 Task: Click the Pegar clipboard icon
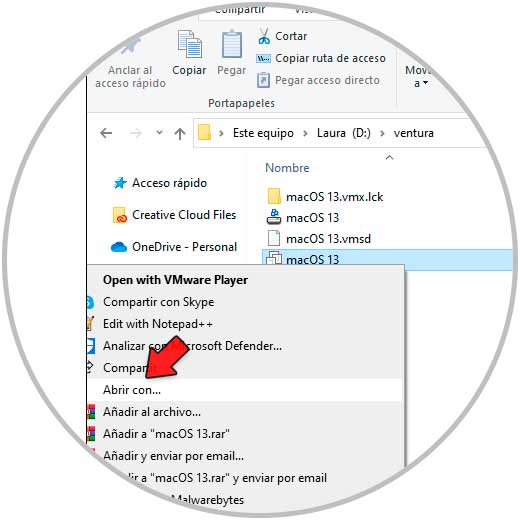pyautogui.click(x=232, y=44)
